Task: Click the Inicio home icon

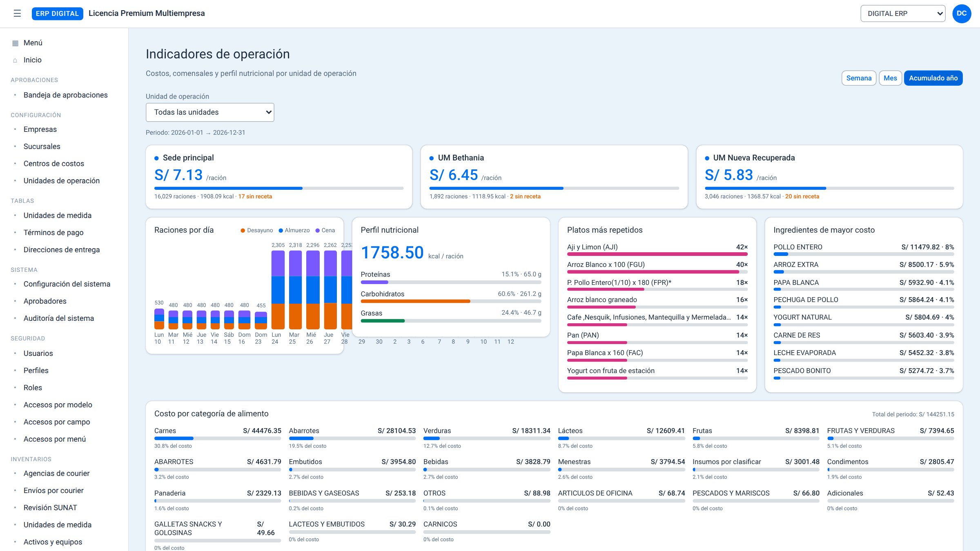Action: pos(16,60)
